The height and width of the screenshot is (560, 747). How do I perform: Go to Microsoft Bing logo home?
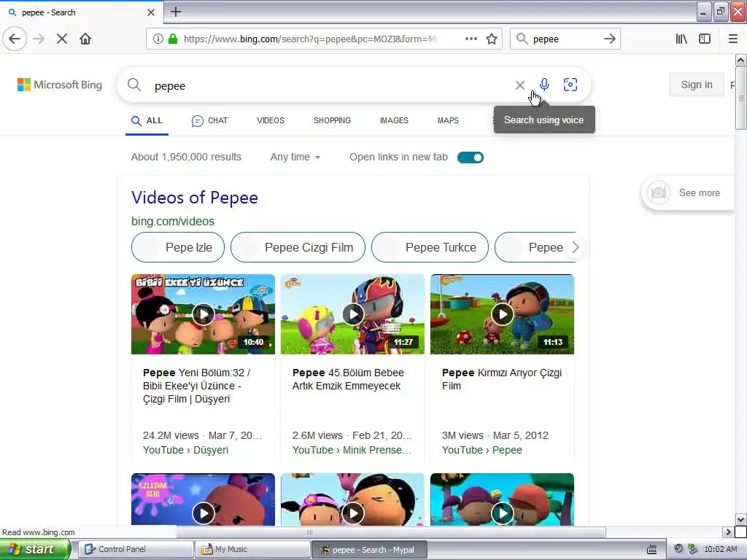click(60, 85)
